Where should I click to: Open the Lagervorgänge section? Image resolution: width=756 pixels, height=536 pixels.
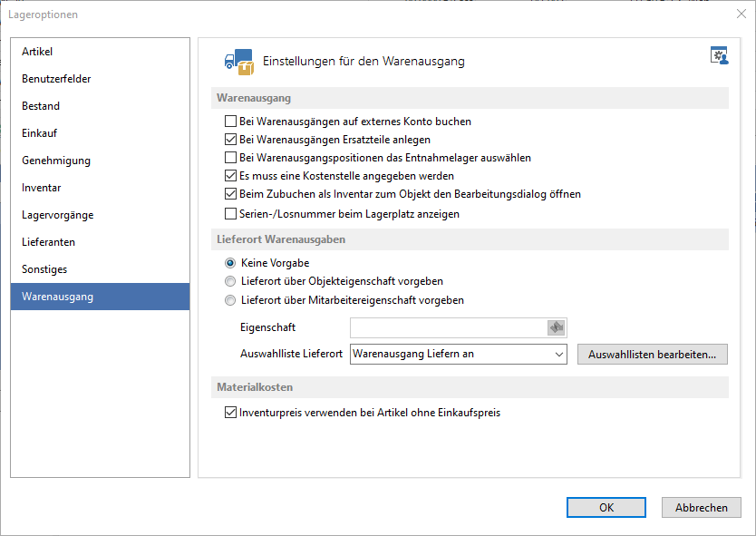coord(101,215)
